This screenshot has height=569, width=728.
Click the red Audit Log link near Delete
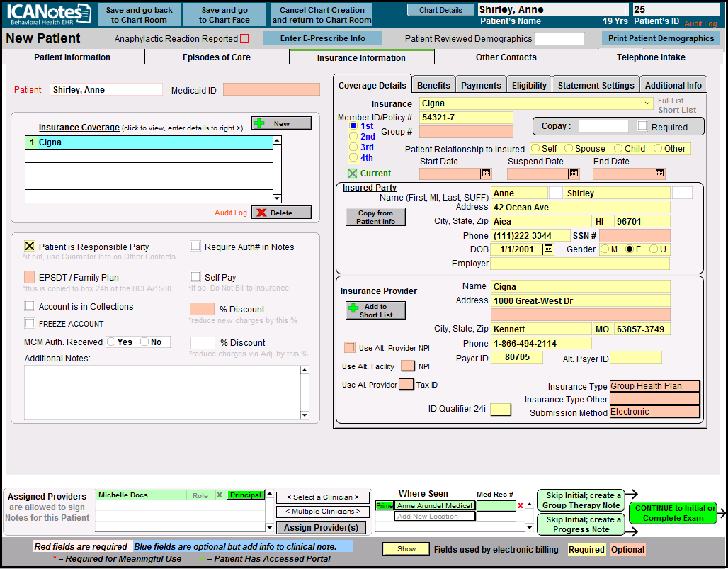pyautogui.click(x=231, y=213)
